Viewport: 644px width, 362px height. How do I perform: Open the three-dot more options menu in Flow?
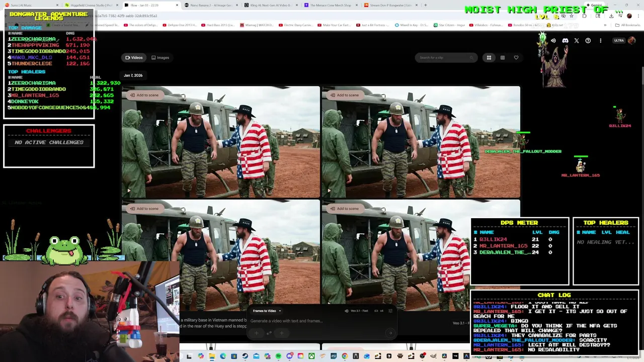[x=600, y=41]
